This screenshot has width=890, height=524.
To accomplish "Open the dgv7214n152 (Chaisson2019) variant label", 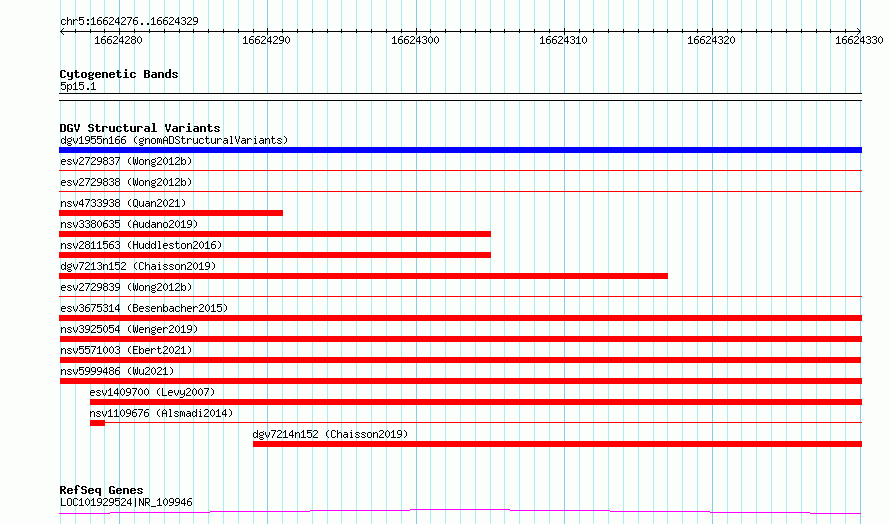I will click(x=330, y=434).
